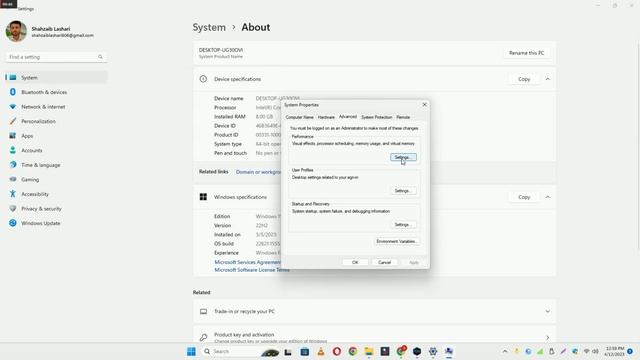Image resolution: width=640 pixels, height=360 pixels.
Task: Click System in the breadcrumb header
Action: pos(209,27)
